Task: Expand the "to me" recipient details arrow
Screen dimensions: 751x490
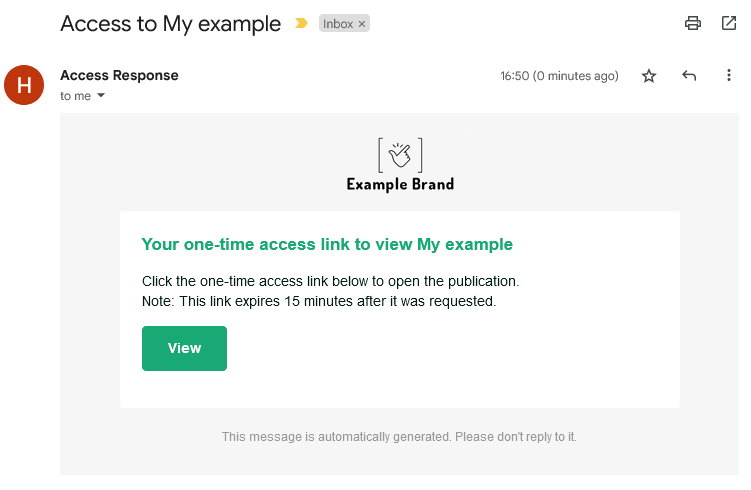Action: point(101,96)
